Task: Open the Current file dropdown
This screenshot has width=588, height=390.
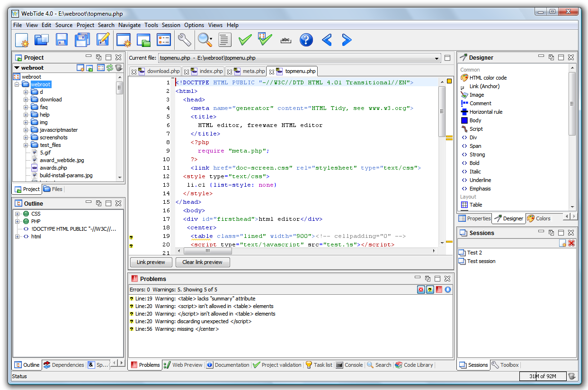Action: 437,58
